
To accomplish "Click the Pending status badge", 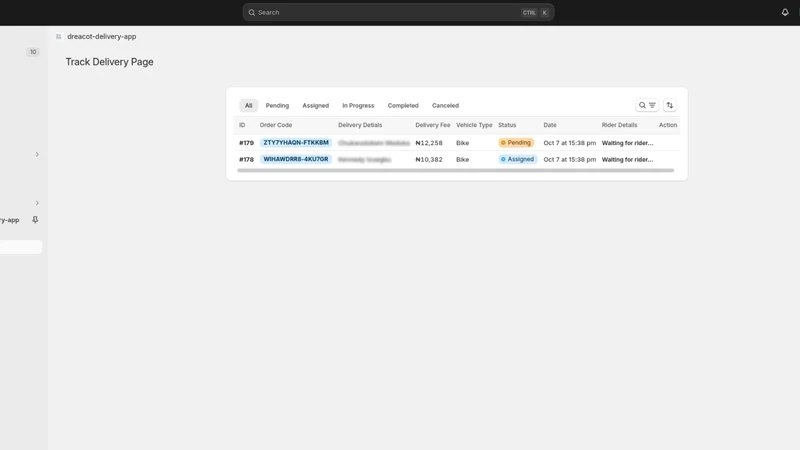I will 516,143.
